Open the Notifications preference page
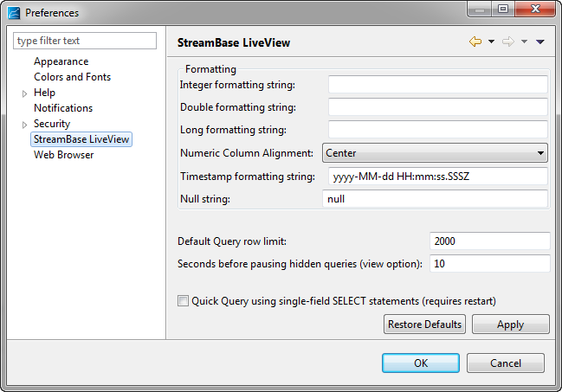The height and width of the screenshot is (392, 562). [63, 108]
